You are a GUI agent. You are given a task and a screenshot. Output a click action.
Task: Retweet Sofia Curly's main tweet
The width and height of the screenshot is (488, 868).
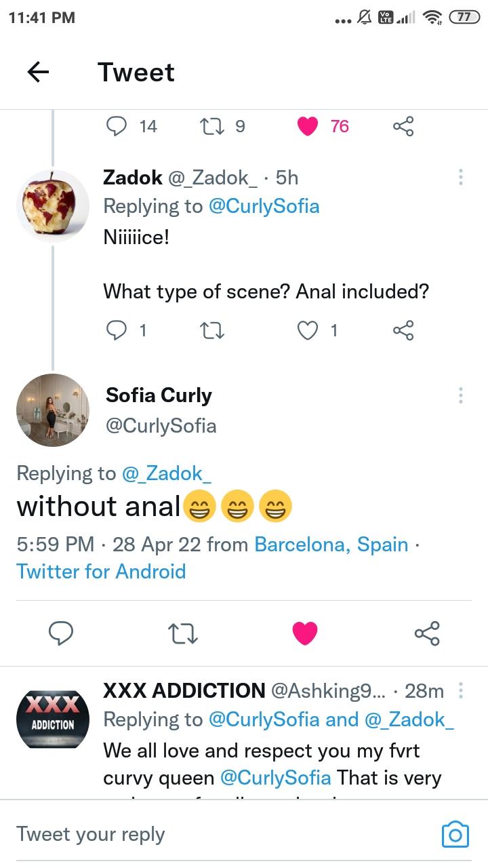point(182,633)
